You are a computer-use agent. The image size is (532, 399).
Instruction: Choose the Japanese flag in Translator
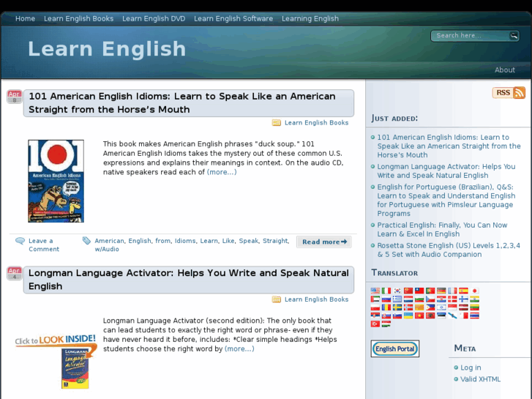(474, 291)
